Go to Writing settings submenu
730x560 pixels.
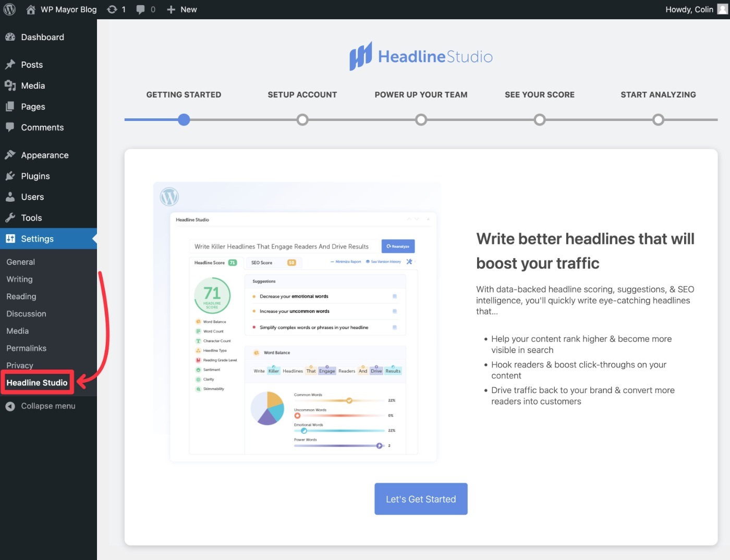tap(20, 279)
